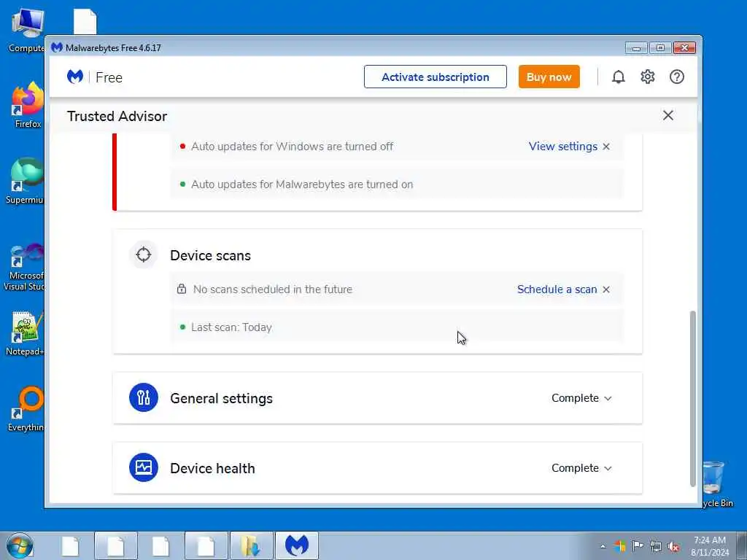Click the Malwarebytes taskbar icon
This screenshot has width=747, height=560.
tap(297, 545)
